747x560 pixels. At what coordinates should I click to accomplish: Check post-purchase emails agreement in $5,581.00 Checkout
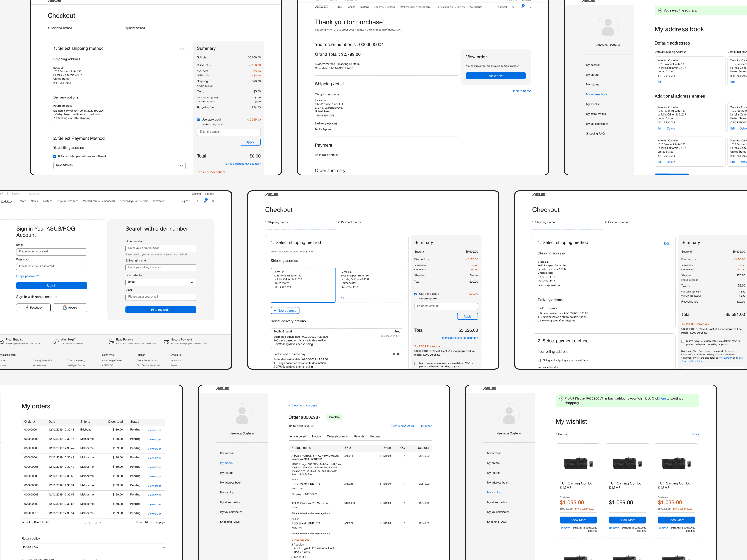coord(683,341)
